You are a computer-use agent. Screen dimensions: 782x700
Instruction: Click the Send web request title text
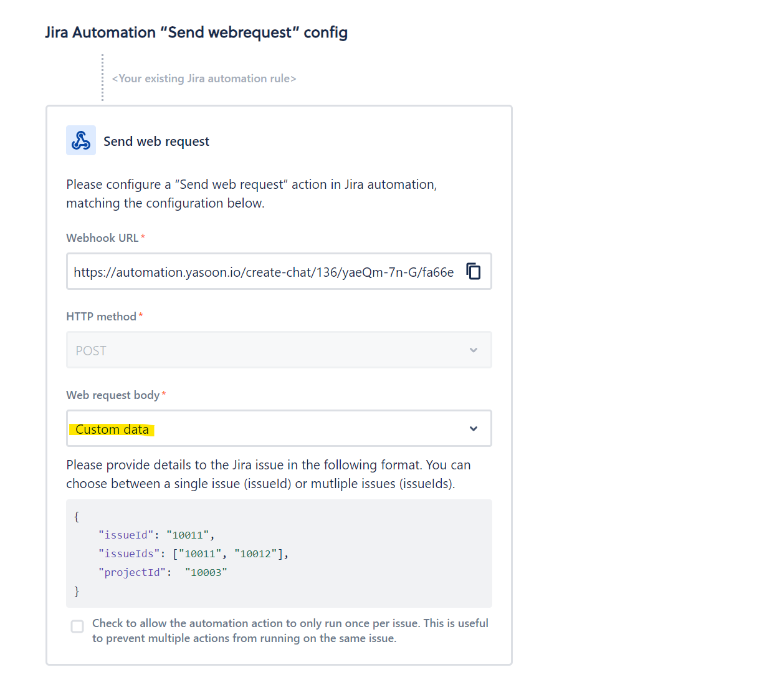(156, 141)
